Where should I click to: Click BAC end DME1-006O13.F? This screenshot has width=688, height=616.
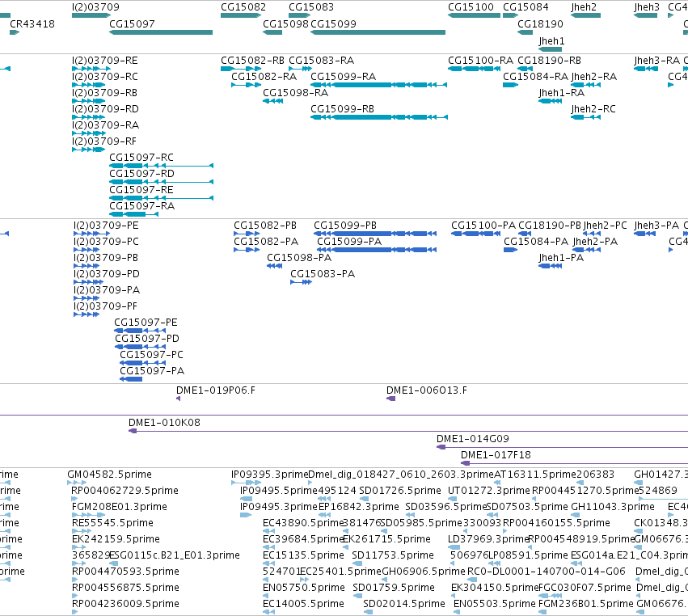pos(391,399)
